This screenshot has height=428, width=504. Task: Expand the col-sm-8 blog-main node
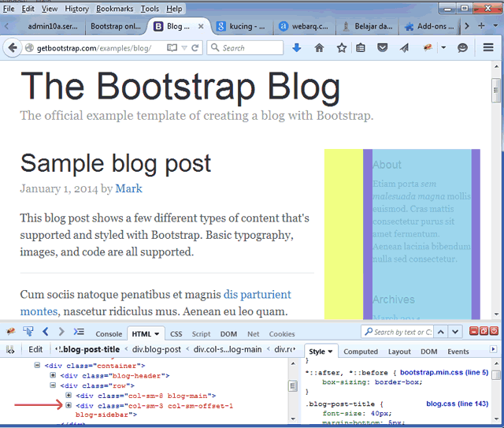click(69, 395)
